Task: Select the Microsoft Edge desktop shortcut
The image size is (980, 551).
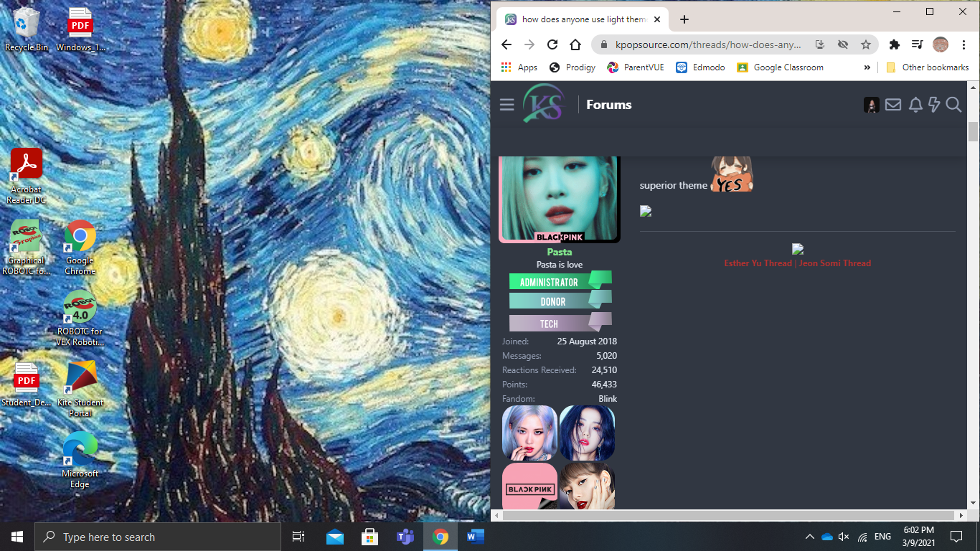Action: coord(80,461)
